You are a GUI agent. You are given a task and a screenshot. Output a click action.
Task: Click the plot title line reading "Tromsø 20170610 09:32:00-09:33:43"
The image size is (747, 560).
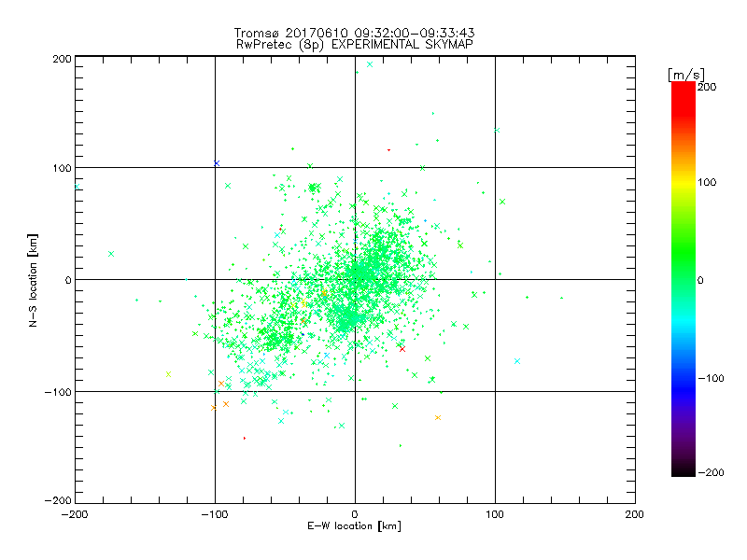354,33
